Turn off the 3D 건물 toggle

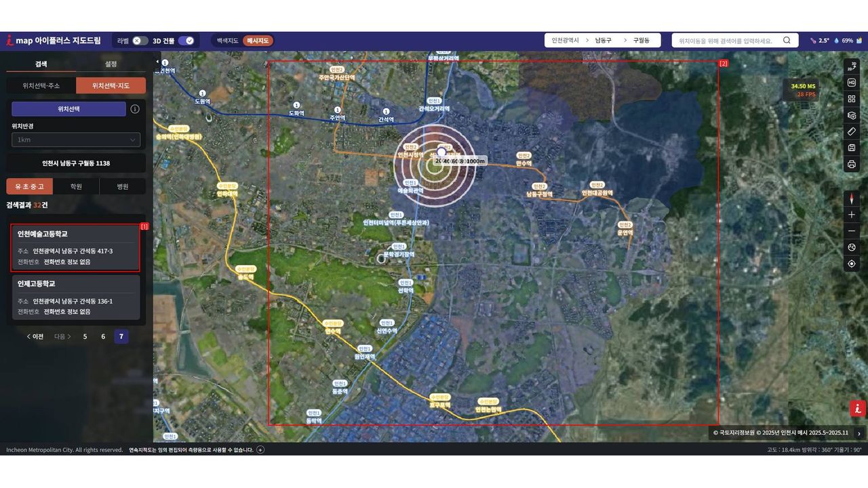(x=186, y=41)
